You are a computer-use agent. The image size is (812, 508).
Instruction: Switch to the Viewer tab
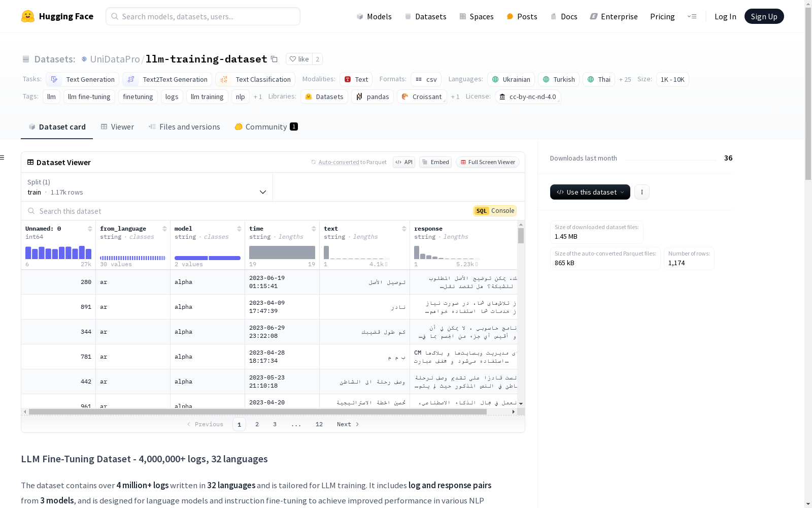pos(117,127)
